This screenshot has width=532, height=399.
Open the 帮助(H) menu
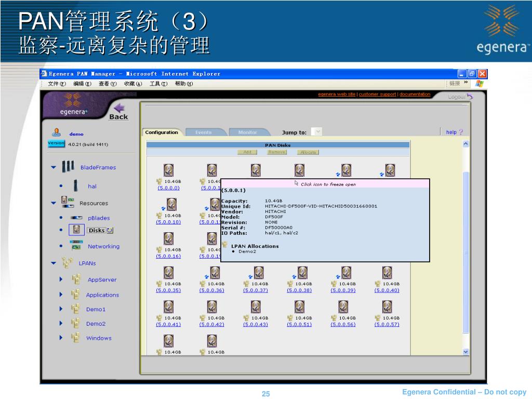tap(184, 84)
